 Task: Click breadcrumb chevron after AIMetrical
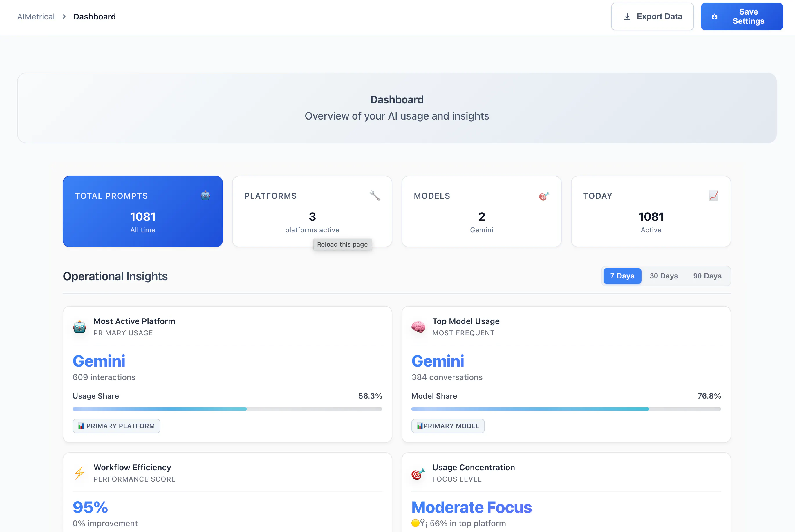(64, 17)
